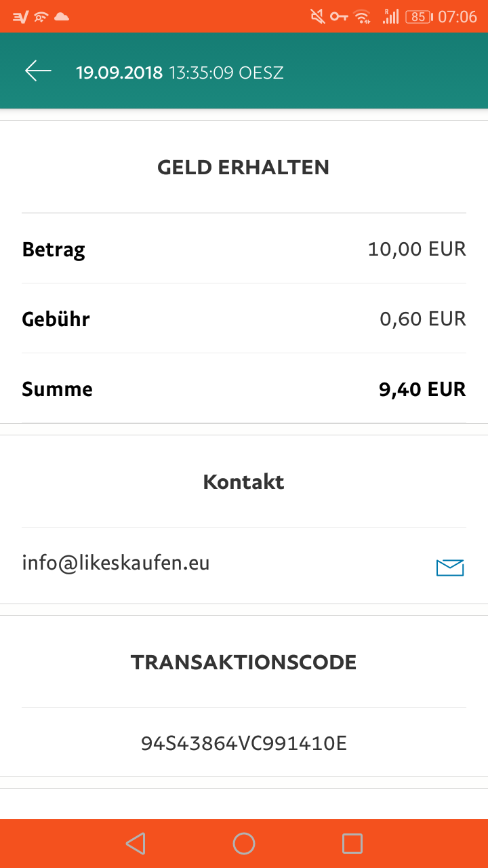Tap the info@likeskaufen.eu email address
The image size is (488, 868).
click(116, 563)
